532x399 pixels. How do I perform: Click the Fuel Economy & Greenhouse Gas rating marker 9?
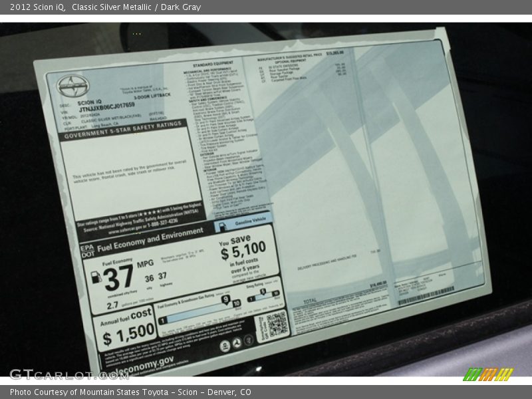pos(225,300)
